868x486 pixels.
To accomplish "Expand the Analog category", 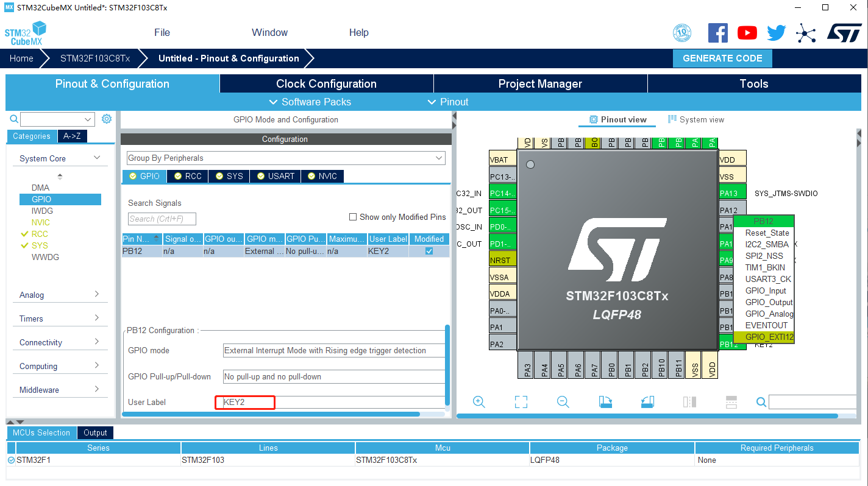I will [x=97, y=294].
